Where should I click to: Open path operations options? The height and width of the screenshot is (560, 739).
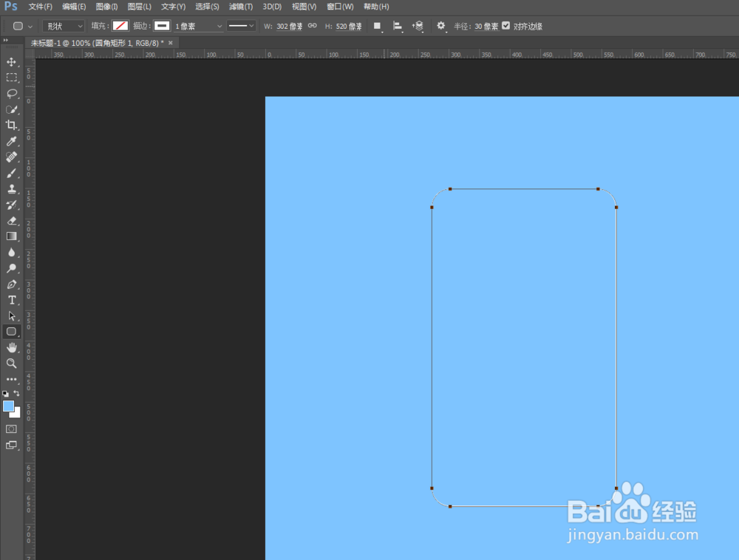(x=377, y=27)
